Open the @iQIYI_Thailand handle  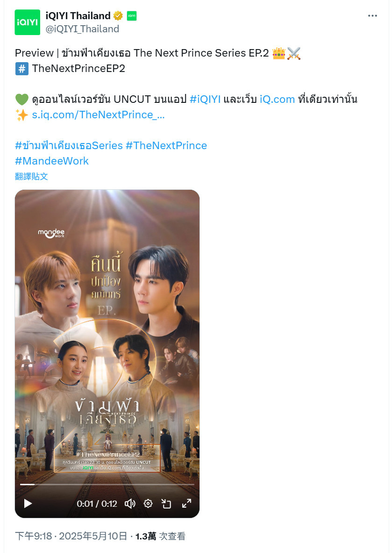[x=83, y=29]
